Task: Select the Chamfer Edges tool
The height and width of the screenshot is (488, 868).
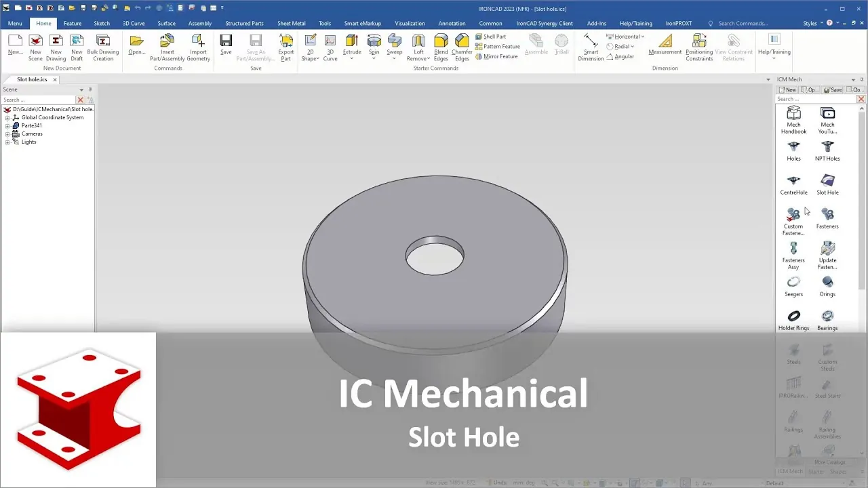Action: (x=462, y=47)
